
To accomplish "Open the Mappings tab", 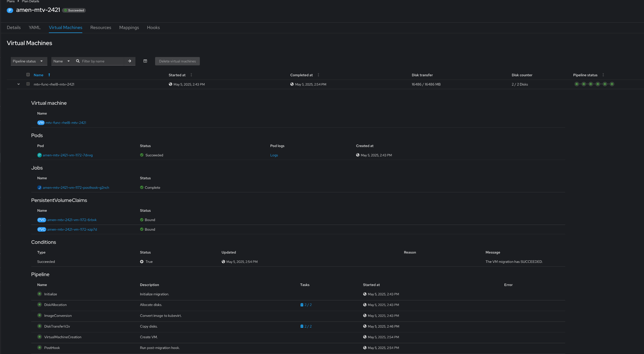I will [x=129, y=27].
